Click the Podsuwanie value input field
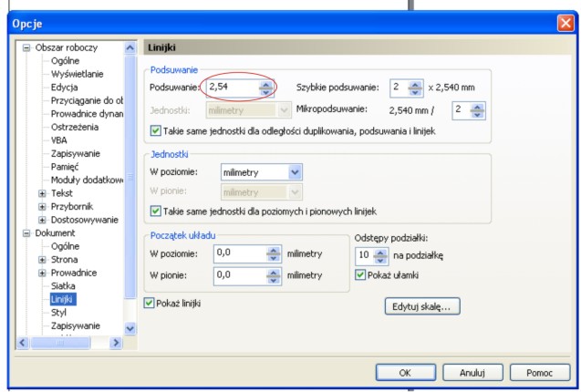 coord(233,88)
